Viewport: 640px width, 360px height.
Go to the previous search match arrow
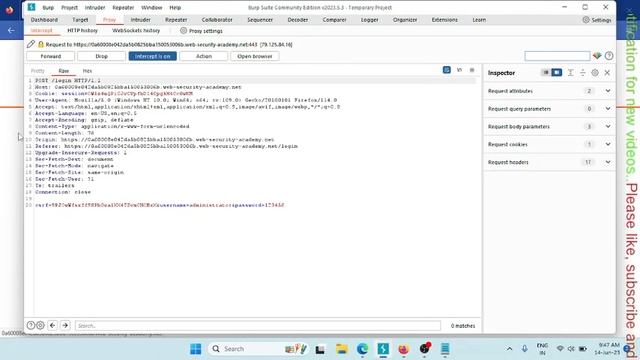(52, 325)
